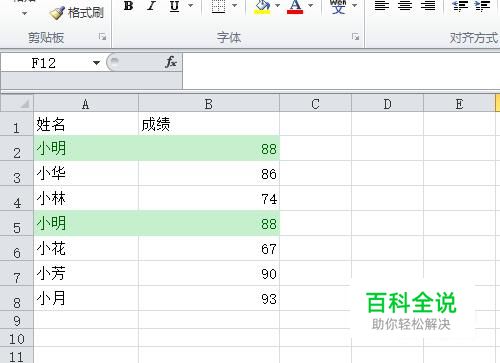Select column C header
The width and height of the screenshot is (500, 363).
pos(315,104)
